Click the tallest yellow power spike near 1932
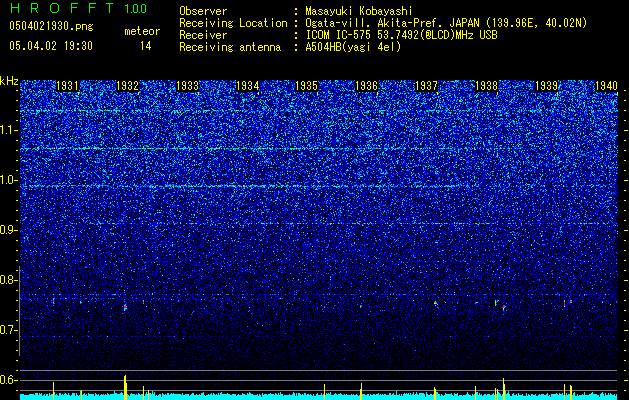629x400 pixels. point(125,387)
